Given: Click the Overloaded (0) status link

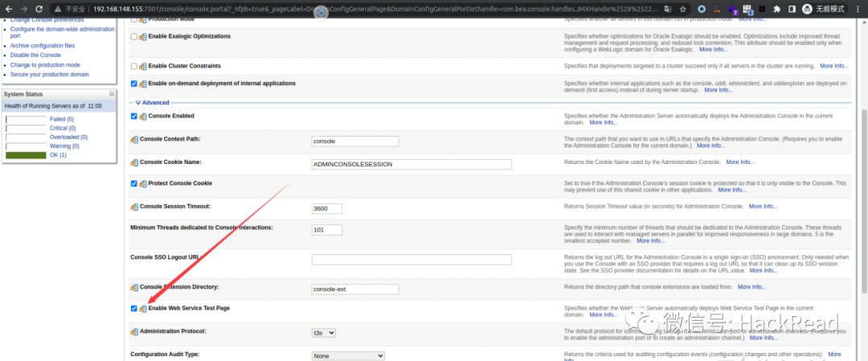Looking at the screenshot, I should pos(68,137).
